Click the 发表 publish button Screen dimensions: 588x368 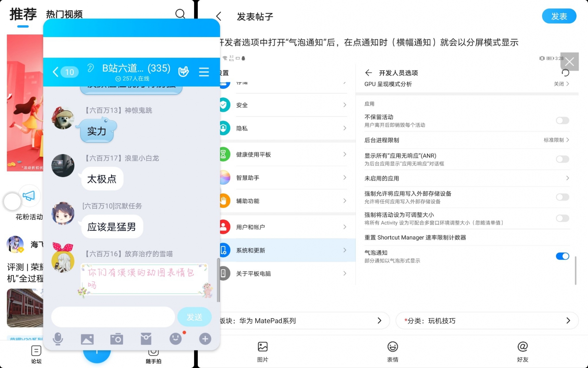pyautogui.click(x=559, y=16)
